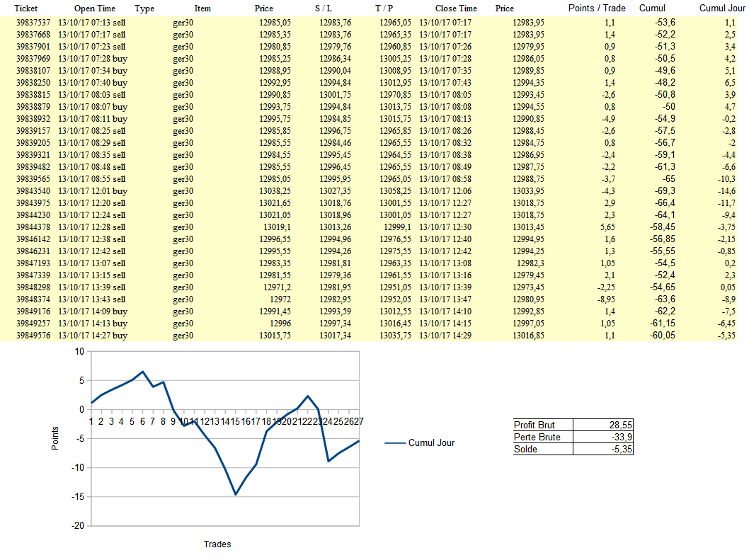Click take profit value 13058,25
The image size is (749, 560).
(395, 190)
